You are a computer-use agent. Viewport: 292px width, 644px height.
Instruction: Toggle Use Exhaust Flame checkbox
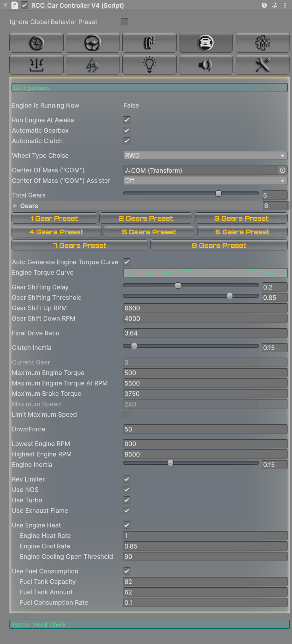click(127, 511)
